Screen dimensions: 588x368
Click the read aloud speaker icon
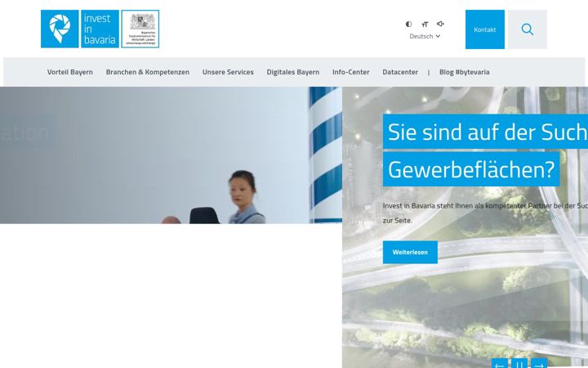coord(440,24)
